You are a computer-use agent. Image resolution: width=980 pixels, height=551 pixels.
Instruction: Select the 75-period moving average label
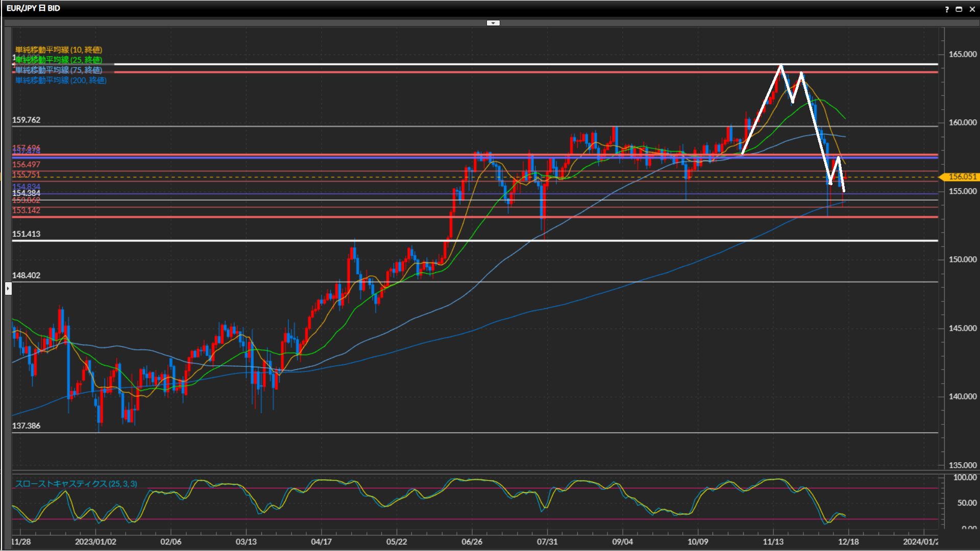[x=59, y=70]
